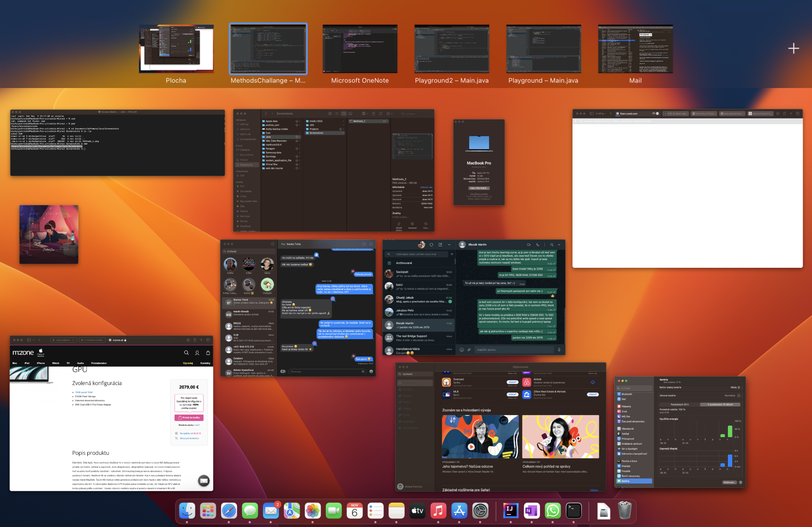
Task: Pick the MacBook Pro About window
Action: [x=479, y=162]
